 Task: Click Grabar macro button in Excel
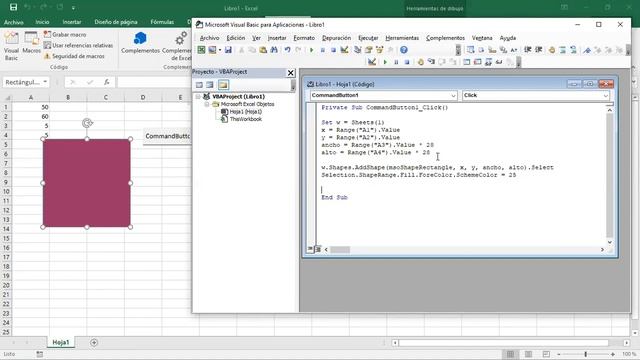pos(65,35)
